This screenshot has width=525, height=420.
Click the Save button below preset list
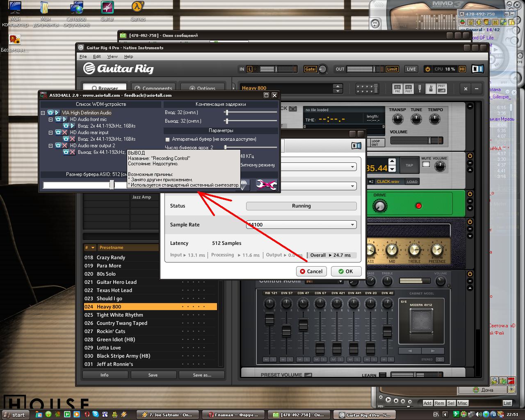tap(153, 375)
